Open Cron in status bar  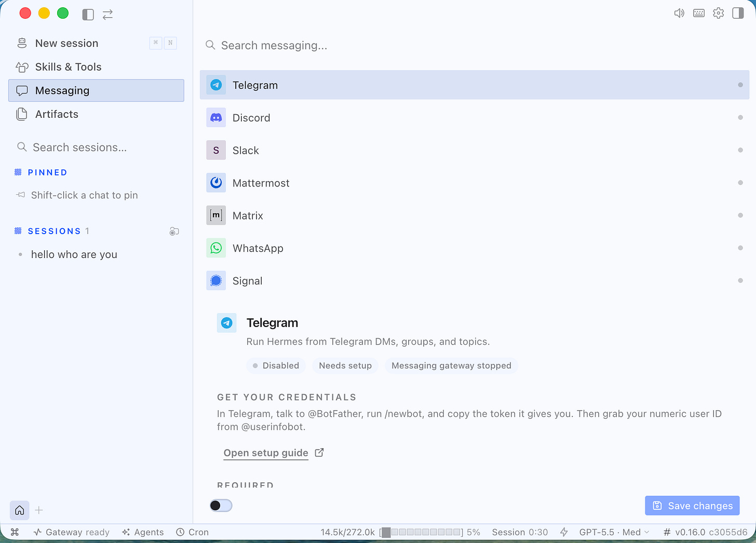pyautogui.click(x=192, y=532)
